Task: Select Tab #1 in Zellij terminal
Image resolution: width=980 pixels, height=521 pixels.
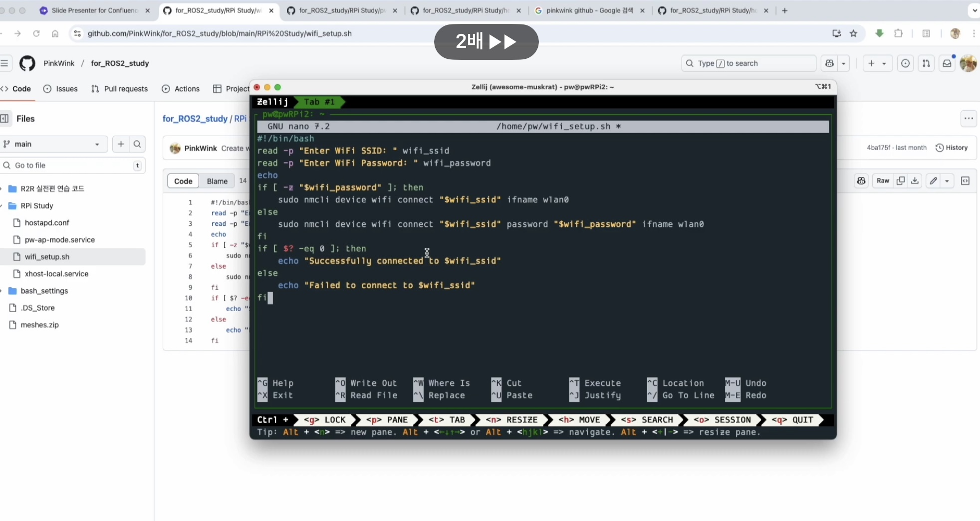Action: [319, 102]
